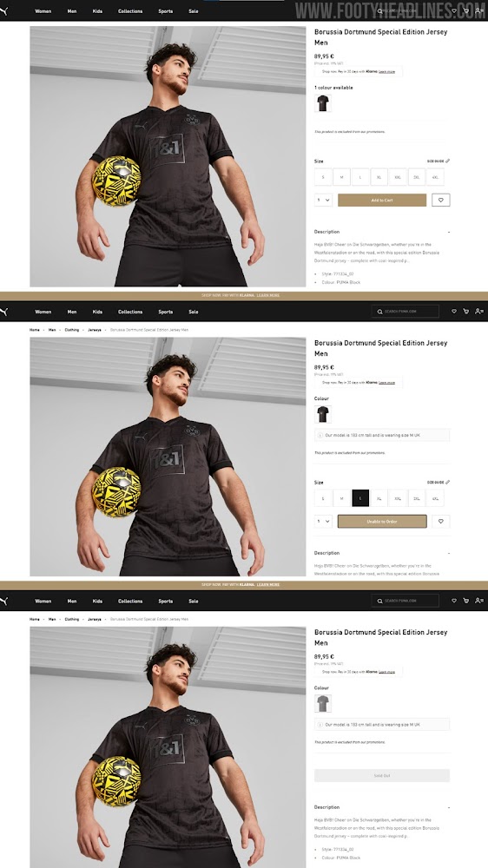Select the jersey colour swatch under '1 colour available'
Image resolution: width=488 pixels, height=868 pixels.
[323, 103]
